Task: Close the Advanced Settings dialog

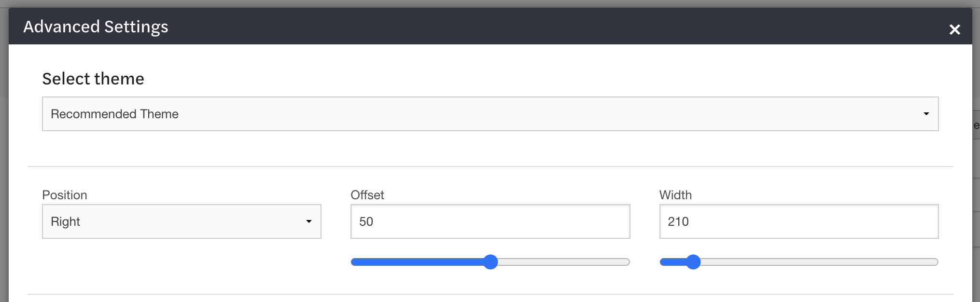Action: click(x=955, y=29)
